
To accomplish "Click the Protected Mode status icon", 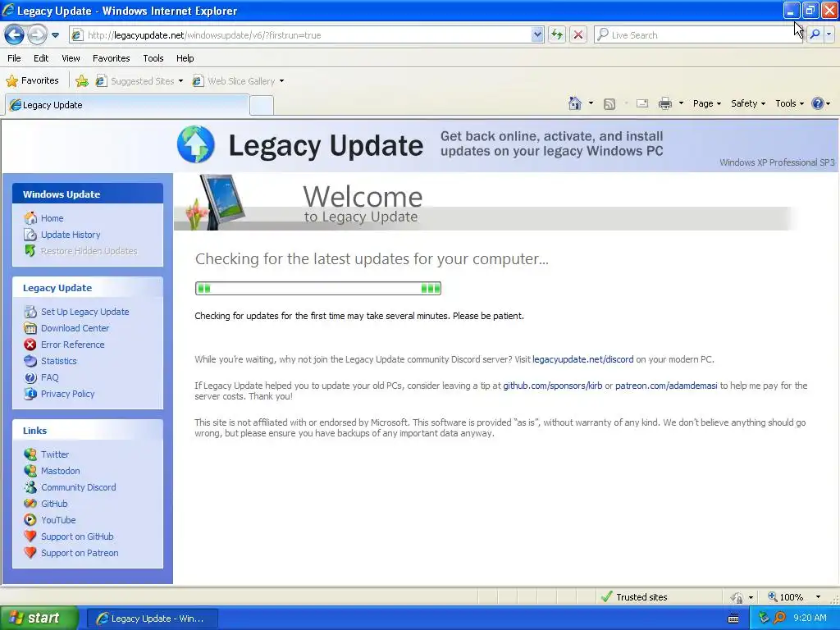I will tap(737, 597).
